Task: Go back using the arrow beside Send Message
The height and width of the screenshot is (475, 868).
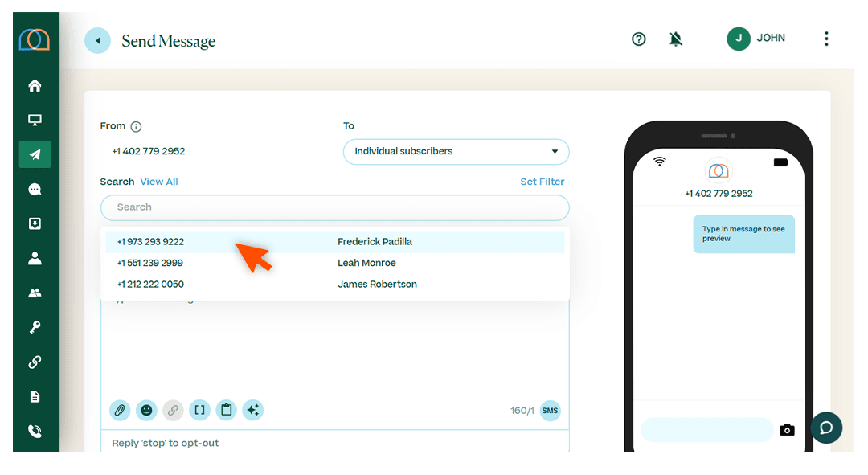Action: pos(98,40)
